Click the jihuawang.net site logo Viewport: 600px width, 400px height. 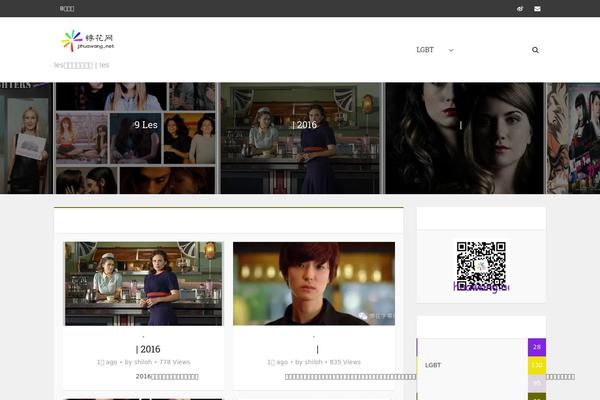(x=88, y=41)
